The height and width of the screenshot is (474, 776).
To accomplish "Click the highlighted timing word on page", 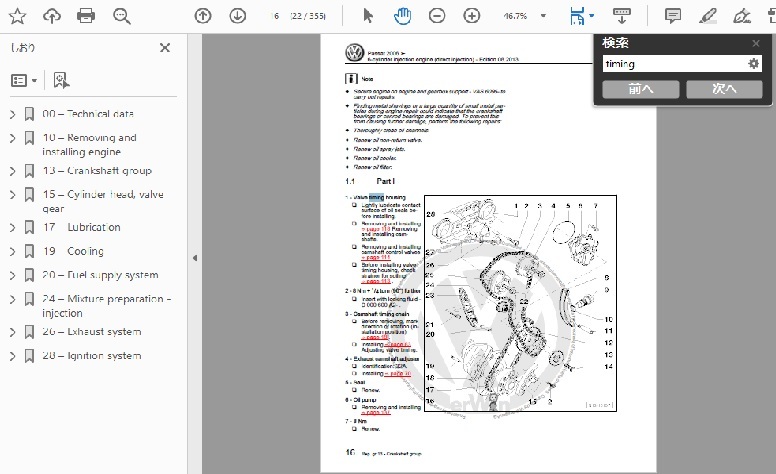I will [x=376, y=197].
